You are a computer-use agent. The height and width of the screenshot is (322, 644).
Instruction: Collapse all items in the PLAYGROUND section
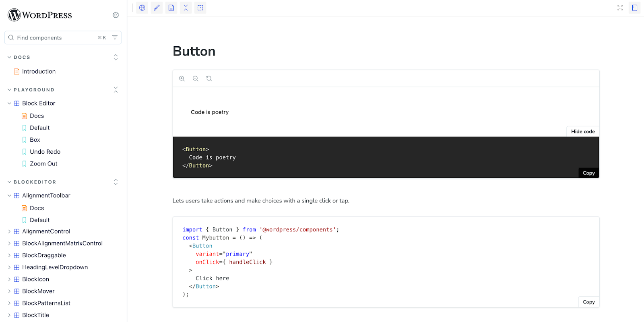[116, 90]
